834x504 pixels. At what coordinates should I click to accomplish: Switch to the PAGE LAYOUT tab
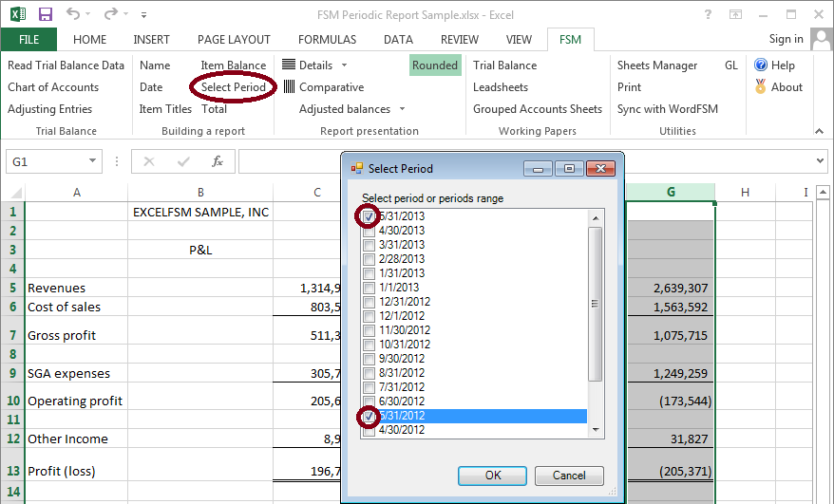[234, 39]
